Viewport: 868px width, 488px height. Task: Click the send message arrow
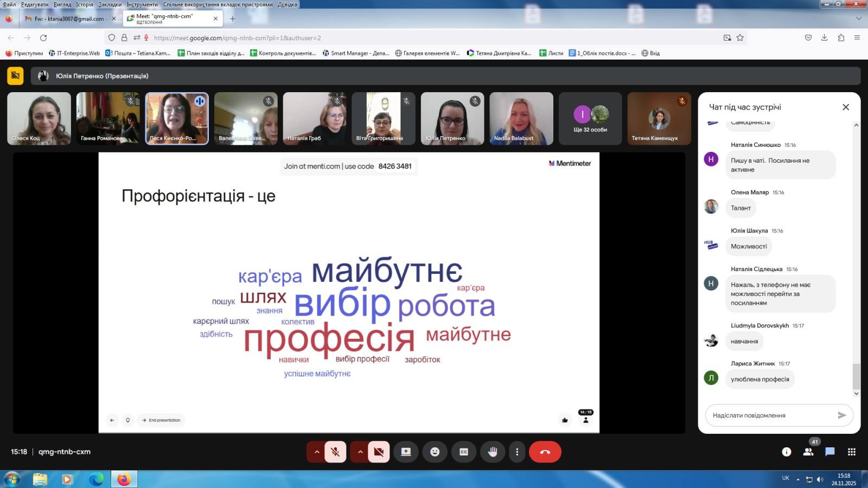coord(841,415)
